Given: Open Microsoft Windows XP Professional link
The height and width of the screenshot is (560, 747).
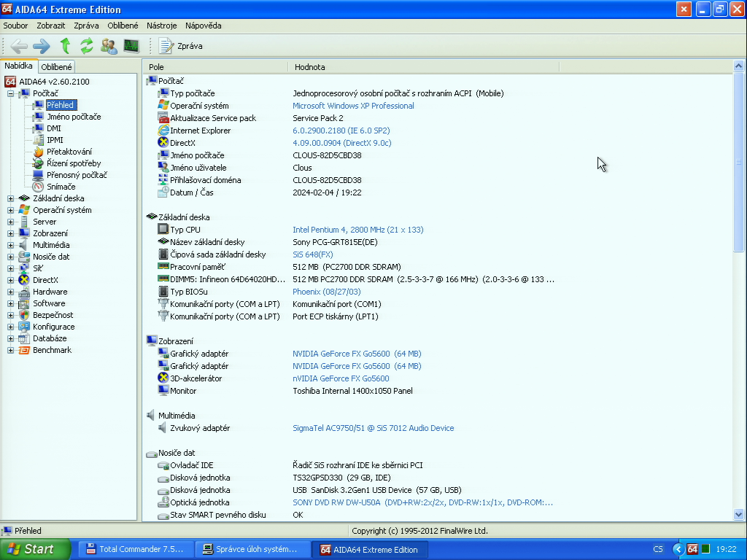Looking at the screenshot, I should 353,106.
